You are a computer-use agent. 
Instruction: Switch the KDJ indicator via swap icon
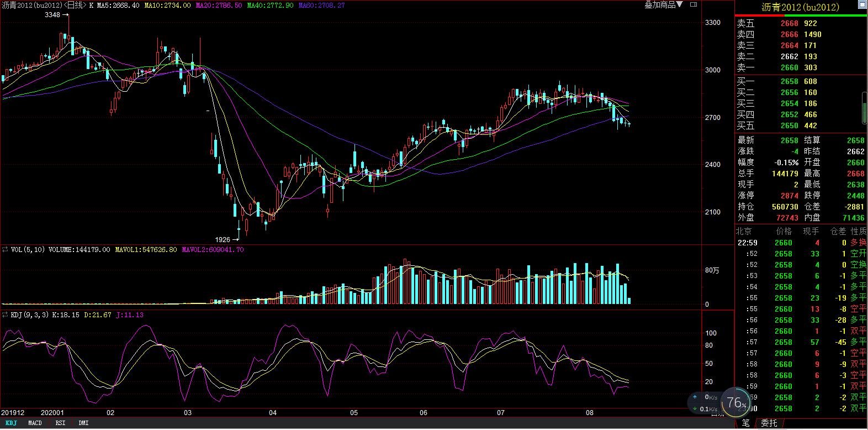(x=5, y=315)
